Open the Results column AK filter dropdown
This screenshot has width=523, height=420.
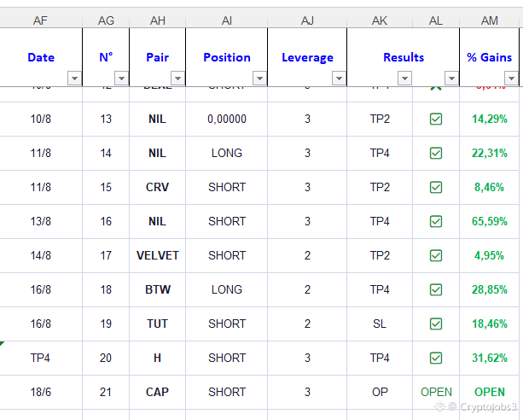coord(404,79)
